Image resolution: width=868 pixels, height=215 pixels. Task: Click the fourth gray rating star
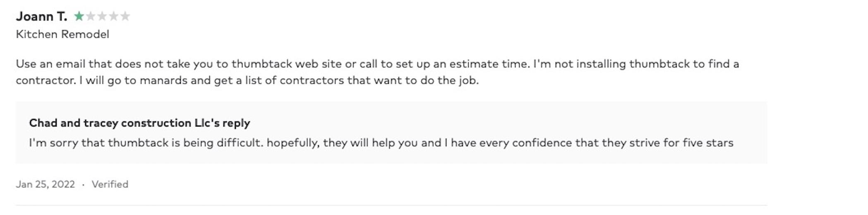113,17
